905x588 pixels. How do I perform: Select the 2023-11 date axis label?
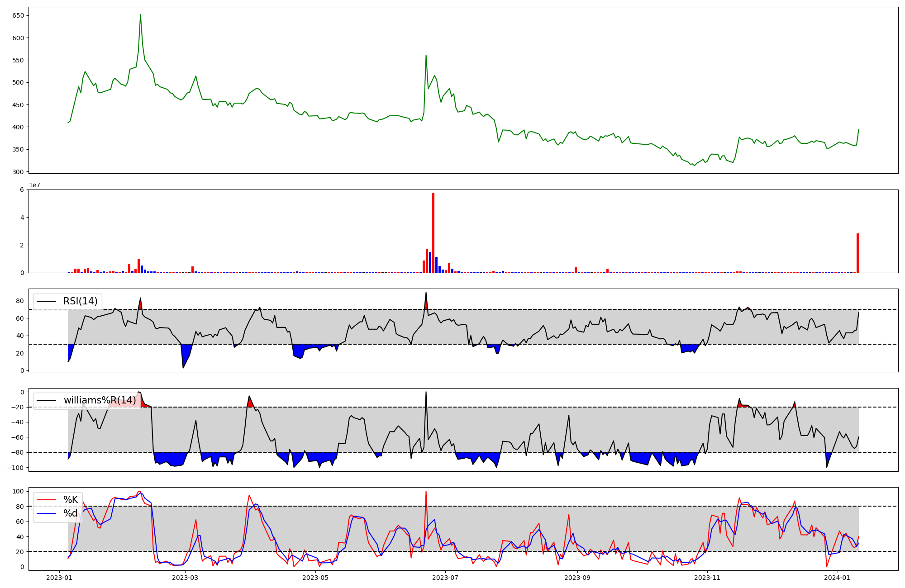click(707, 578)
